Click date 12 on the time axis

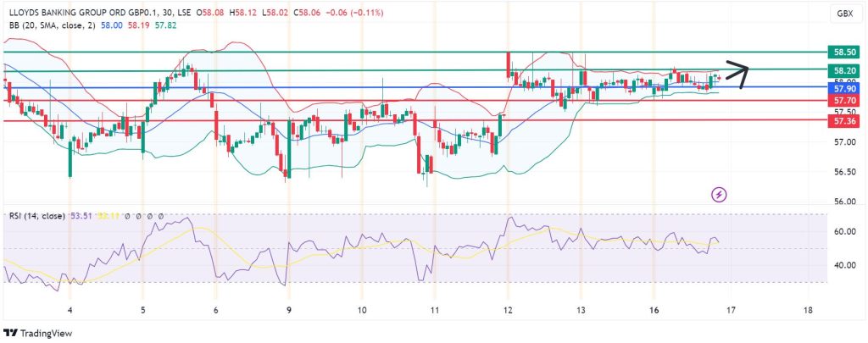pyautogui.click(x=508, y=310)
